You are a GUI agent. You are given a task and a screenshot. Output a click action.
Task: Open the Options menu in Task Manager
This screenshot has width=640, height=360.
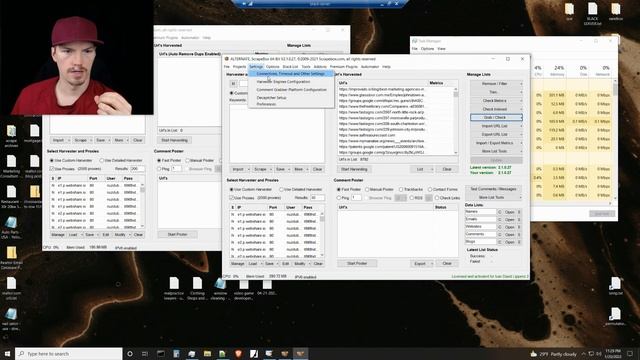pyautogui.click(x=427, y=49)
